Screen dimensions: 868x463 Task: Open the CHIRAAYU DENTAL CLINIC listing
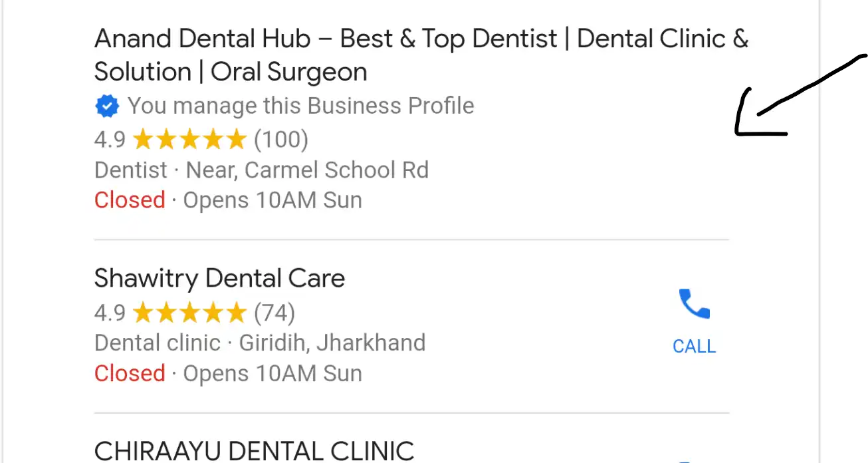254,450
